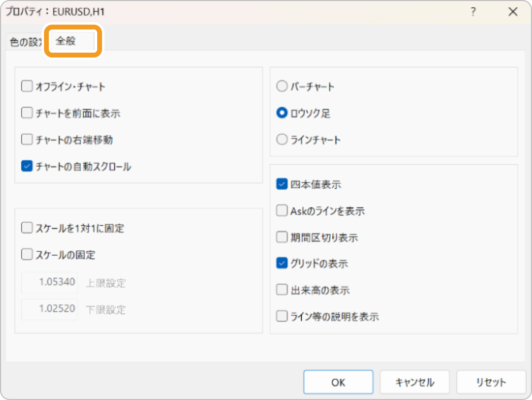Uncheck チャートの自動スクロール
This screenshot has height=400, width=532.
click(x=27, y=166)
